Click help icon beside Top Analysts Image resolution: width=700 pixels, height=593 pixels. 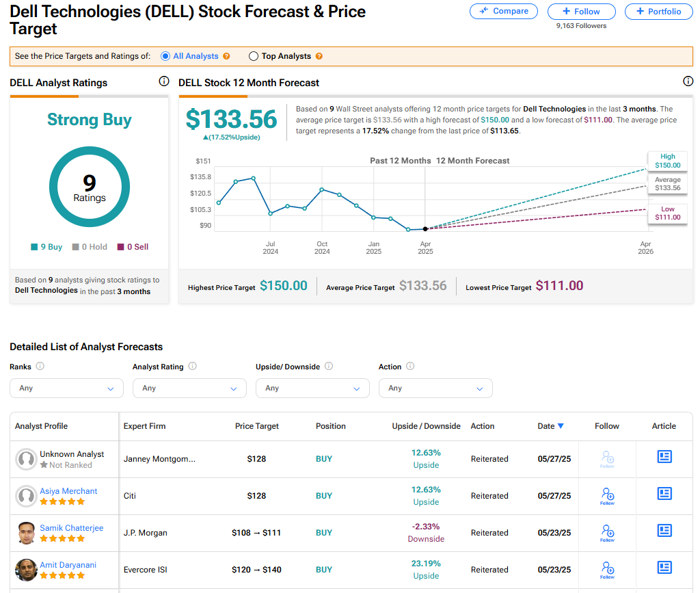pos(319,56)
